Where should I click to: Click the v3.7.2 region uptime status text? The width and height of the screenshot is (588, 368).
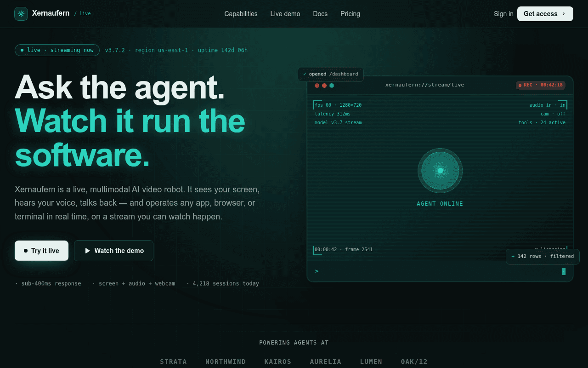coord(176,50)
